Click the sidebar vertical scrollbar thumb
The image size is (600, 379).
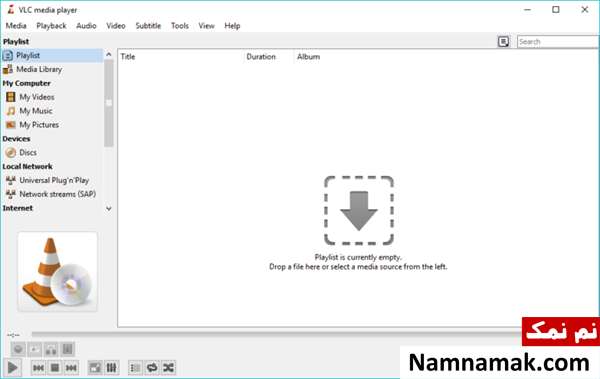pyautogui.click(x=109, y=103)
